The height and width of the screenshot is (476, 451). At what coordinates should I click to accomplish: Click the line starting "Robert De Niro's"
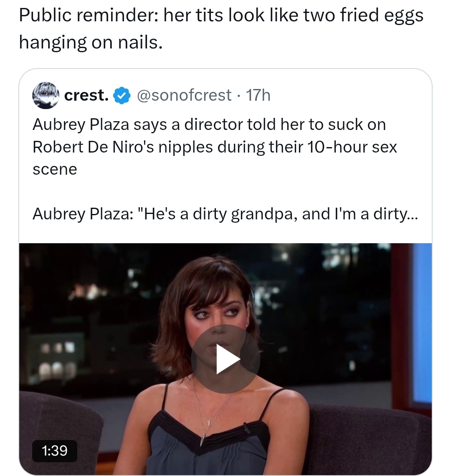(x=215, y=147)
